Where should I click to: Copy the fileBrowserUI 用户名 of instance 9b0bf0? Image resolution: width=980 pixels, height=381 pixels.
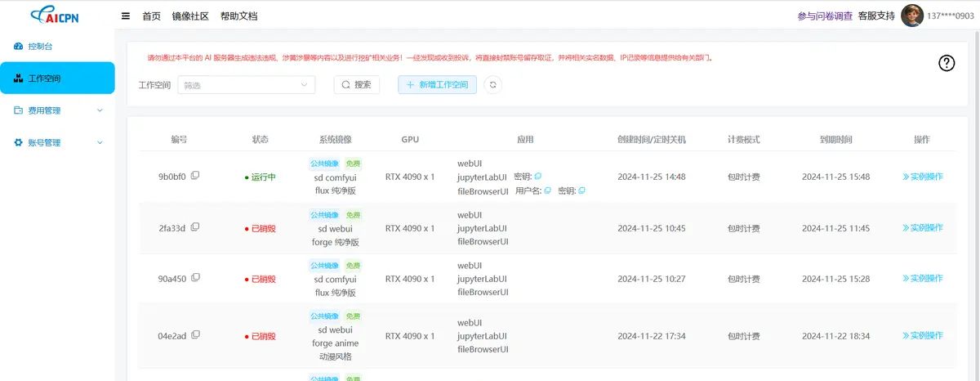coord(547,190)
